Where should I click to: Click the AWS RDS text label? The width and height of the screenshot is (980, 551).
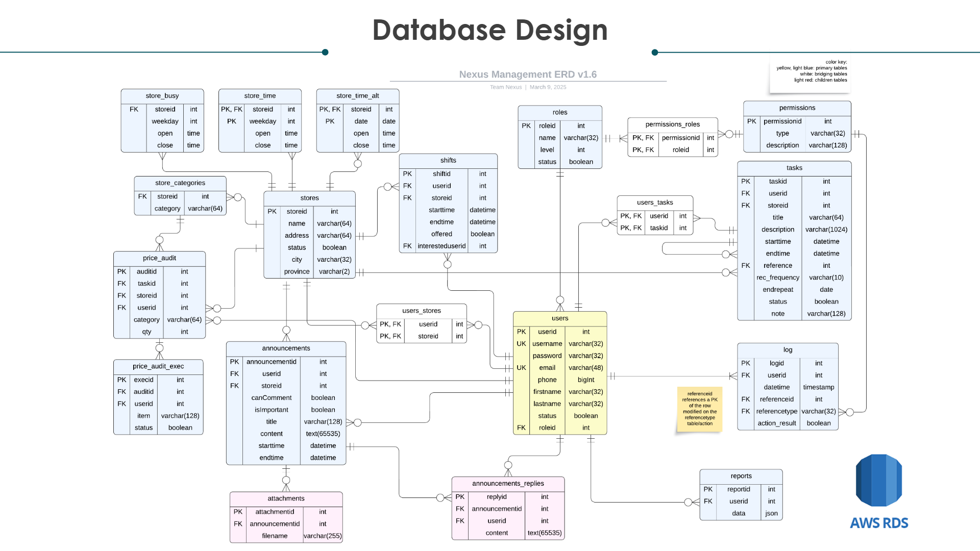pos(879,523)
